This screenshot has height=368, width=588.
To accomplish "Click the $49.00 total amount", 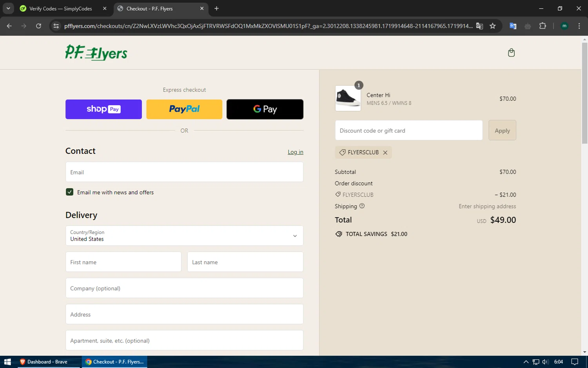I will tap(503, 220).
